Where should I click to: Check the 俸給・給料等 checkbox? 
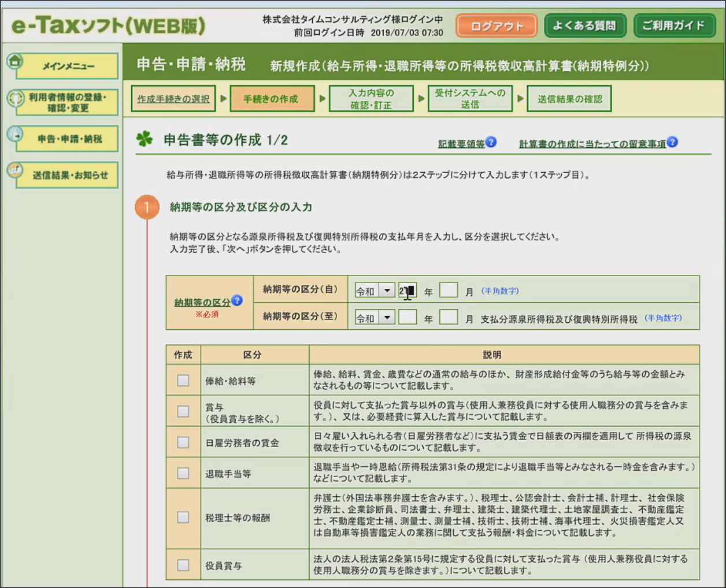(x=183, y=380)
